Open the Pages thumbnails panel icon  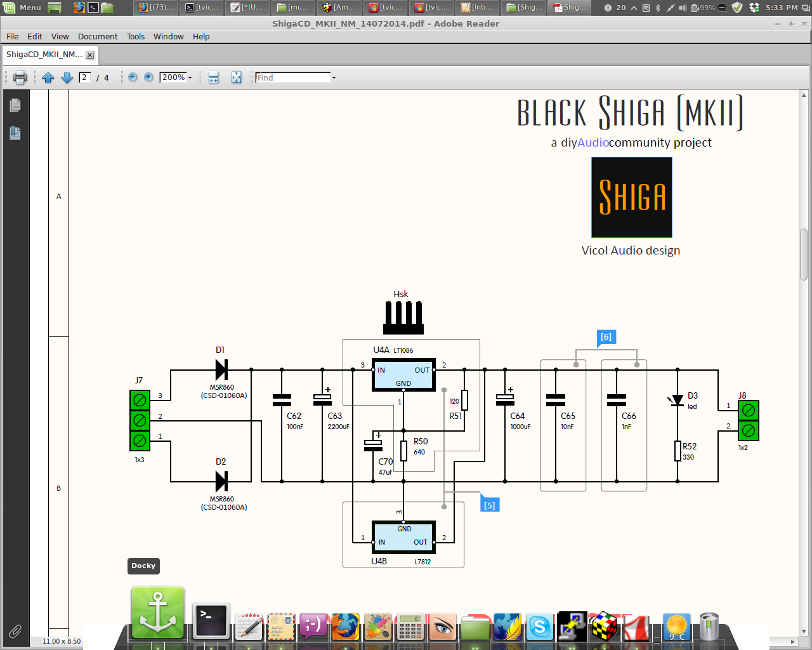15,105
